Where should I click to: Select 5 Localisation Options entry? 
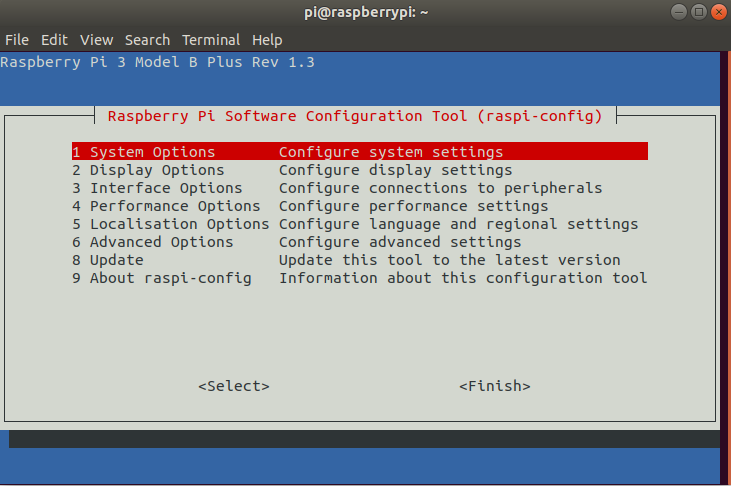click(x=359, y=224)
